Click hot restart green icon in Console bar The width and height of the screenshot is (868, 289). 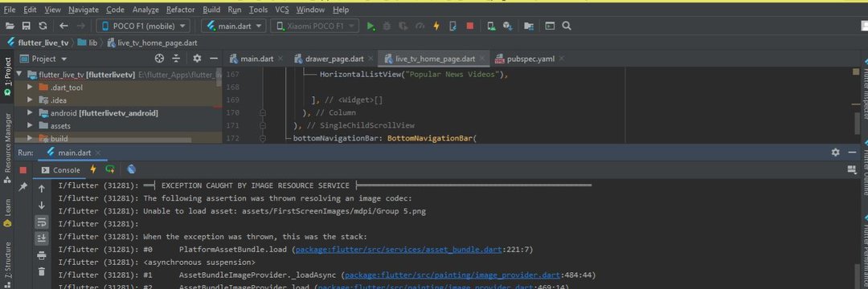coord(110,169)
